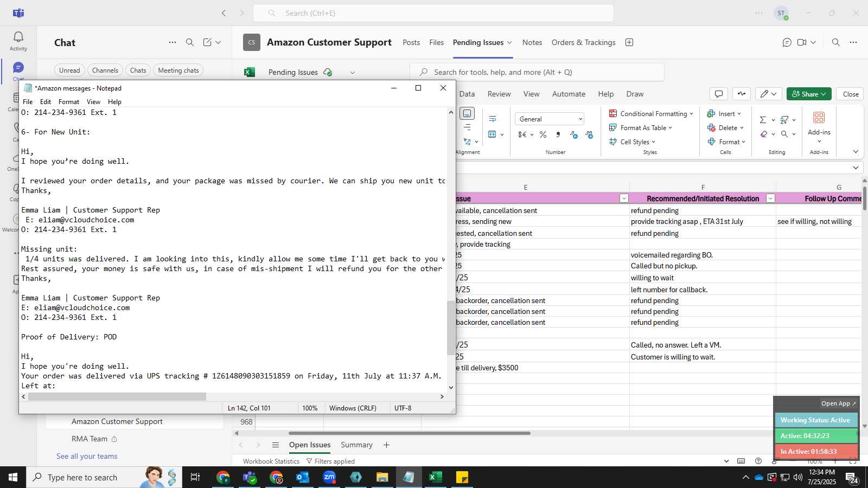Add a new tab to the channel

tap(629, 42)
